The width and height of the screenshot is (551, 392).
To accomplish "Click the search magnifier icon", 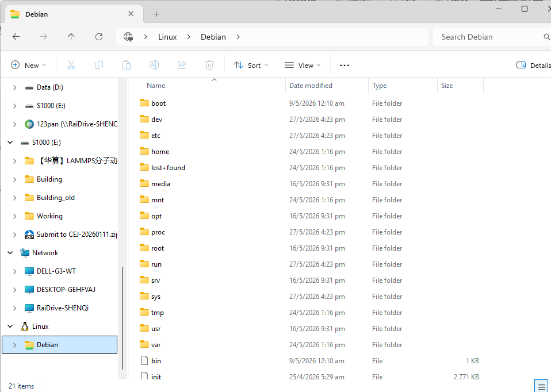I will pyautogui.click(x=546, y=37).
